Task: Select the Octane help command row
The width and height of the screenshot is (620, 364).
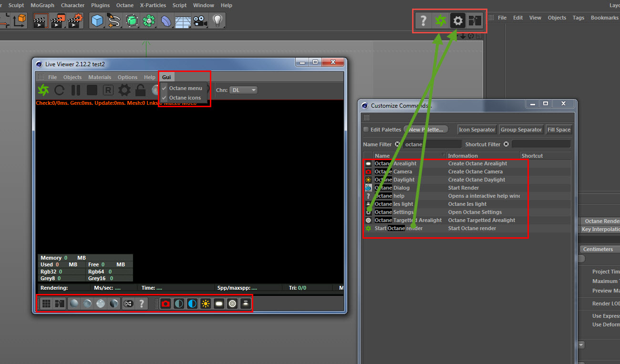Action: (467, 196)
